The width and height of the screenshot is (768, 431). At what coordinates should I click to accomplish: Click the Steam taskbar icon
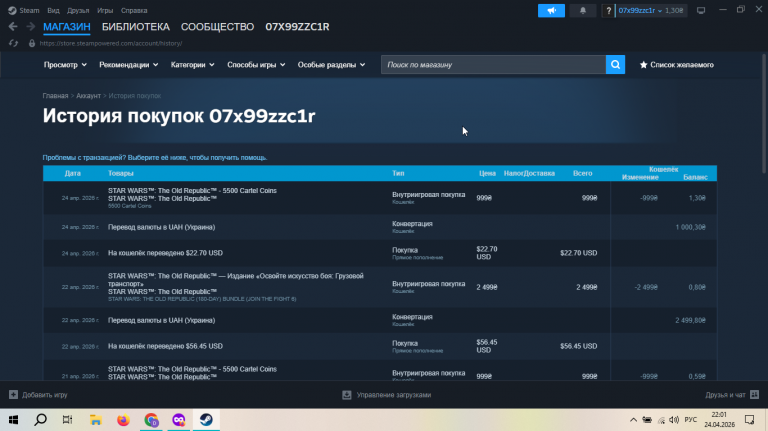206,420
